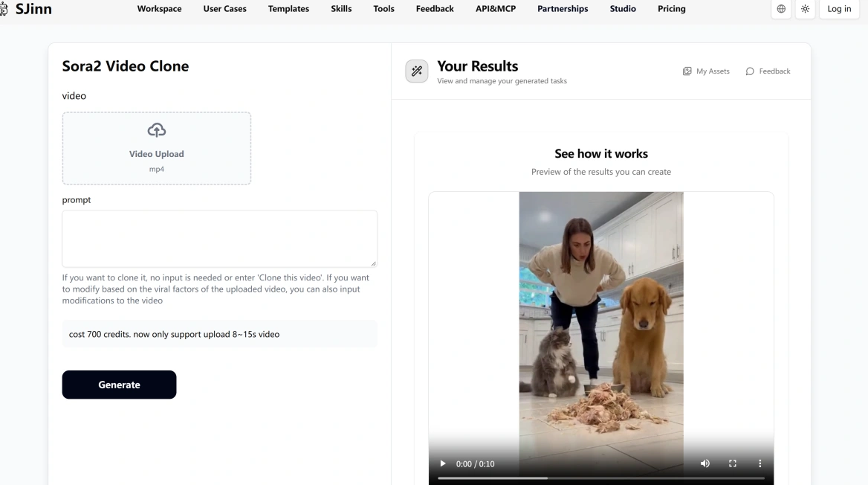View the Pricing page

pyautogui.click(x=672, y=9)
